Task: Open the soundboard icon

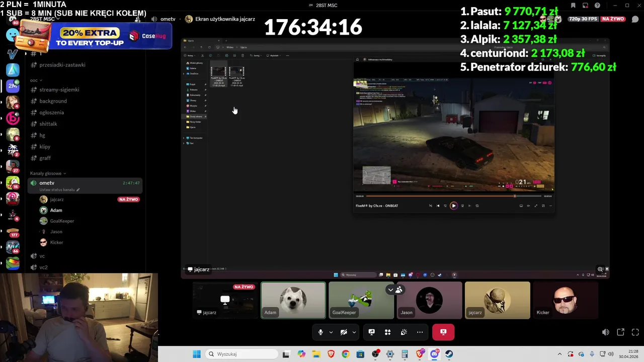Action: click(404, 332)
